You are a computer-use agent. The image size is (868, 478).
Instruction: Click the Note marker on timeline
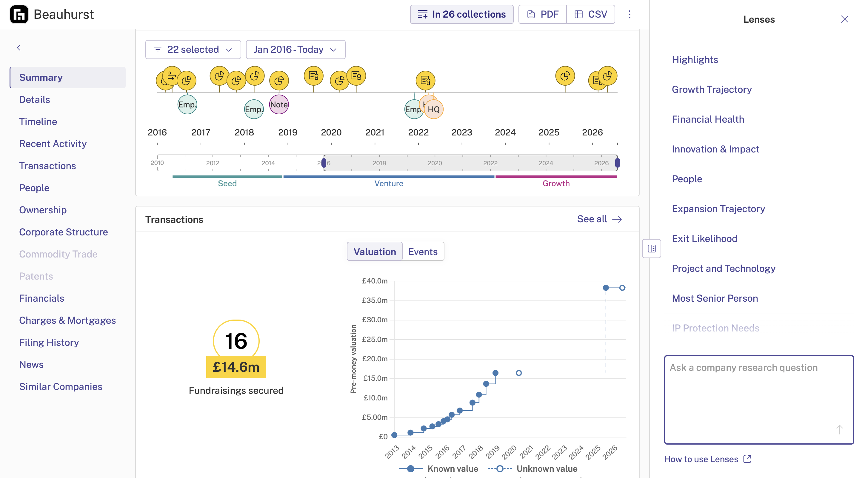tap(279, 104)
